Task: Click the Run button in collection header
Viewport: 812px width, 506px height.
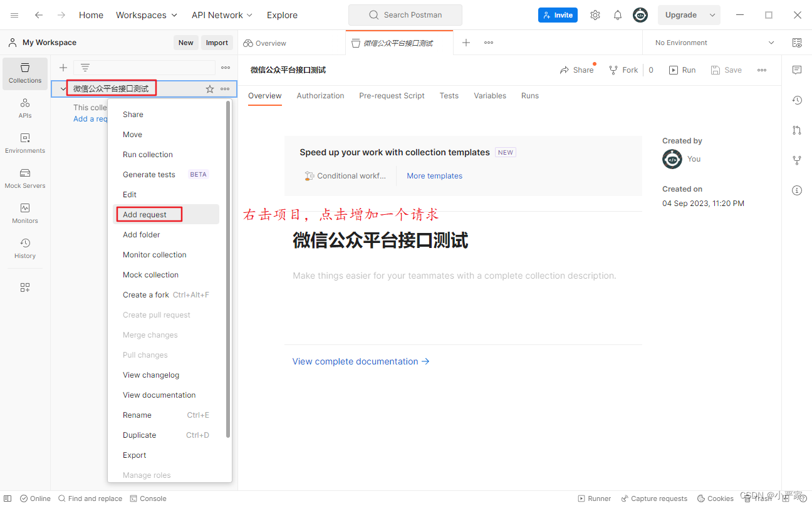Action: 682,70
